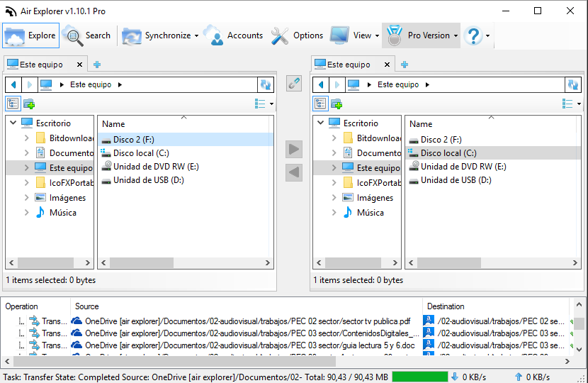The width and height of the screenshot is (588, 383).
Task: Click the green transfer progress bar
Action: point(420,377)
